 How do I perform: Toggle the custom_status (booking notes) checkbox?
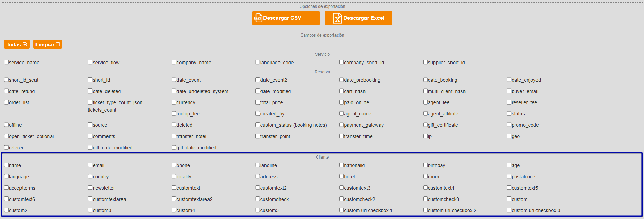pos(258,125)
